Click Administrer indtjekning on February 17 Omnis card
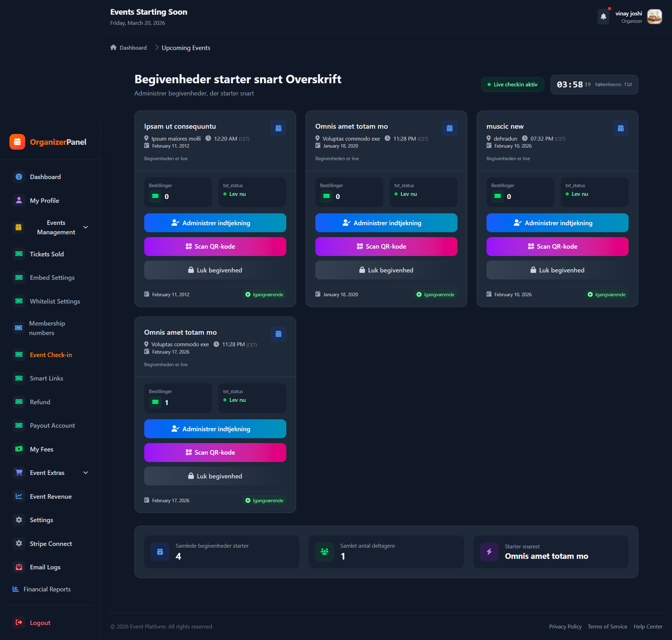This screenshot has width=672, height=640. [x=215, y=429]
